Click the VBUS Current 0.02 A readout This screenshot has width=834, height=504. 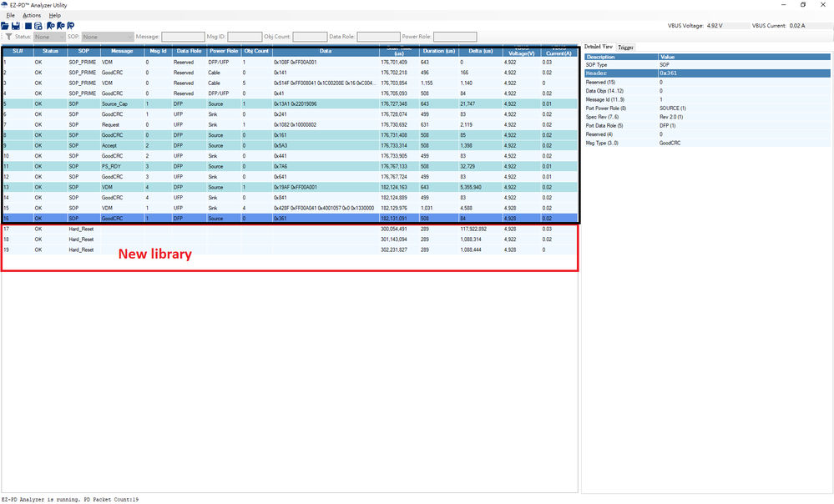pyautogui.click(x=779, y=26)
